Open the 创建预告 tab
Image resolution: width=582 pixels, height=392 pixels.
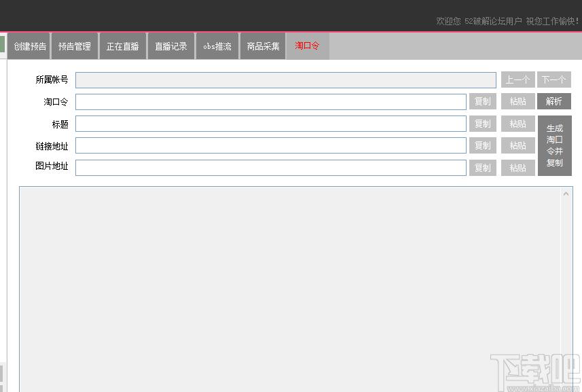[x=29, y=46]
